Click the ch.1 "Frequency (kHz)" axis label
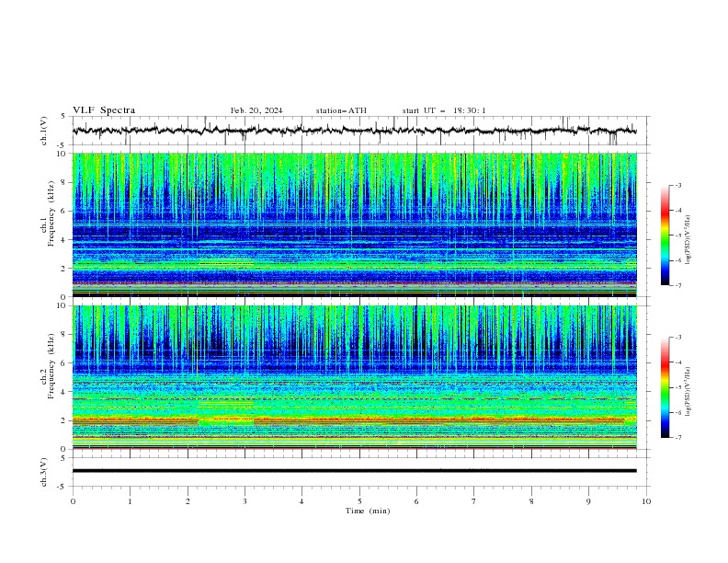Viewport: 728px width, 563px height. [51, 214]
